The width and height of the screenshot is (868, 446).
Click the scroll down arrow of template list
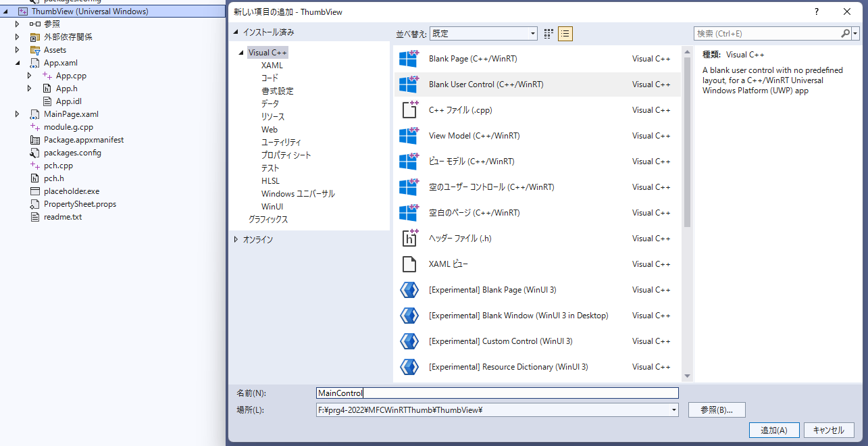[687, 376]
